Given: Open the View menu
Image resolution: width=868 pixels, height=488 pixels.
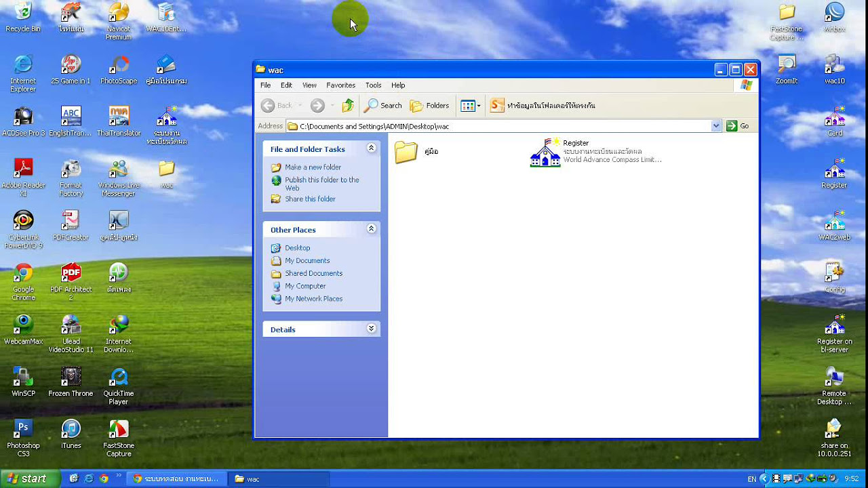Looking at the screenshot, I should tap(309, 85).
